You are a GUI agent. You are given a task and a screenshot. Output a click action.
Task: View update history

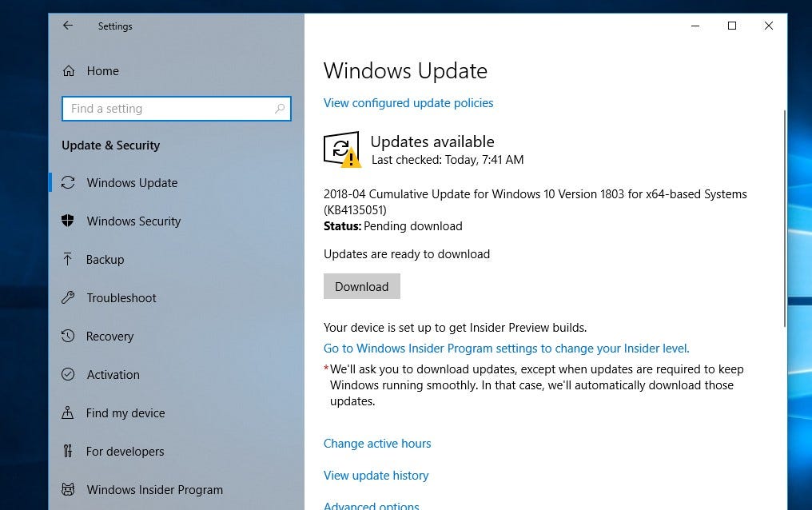[376, 475]
